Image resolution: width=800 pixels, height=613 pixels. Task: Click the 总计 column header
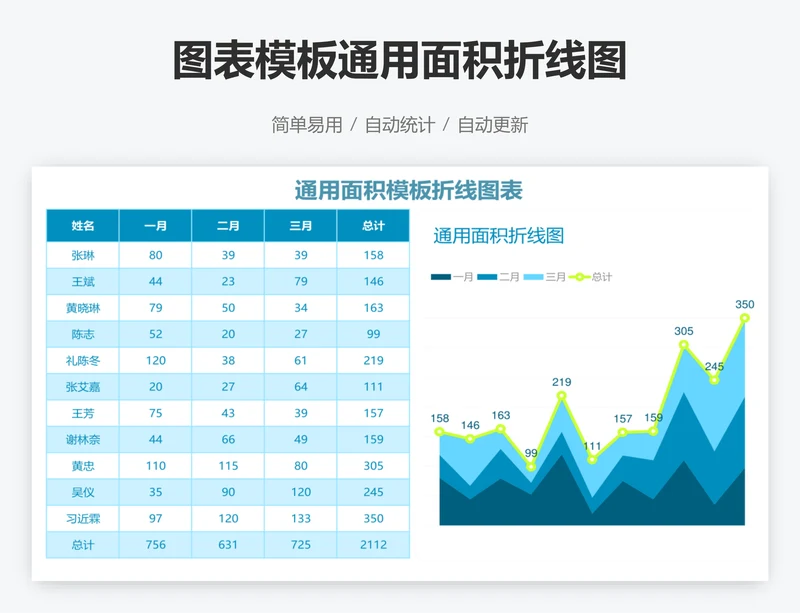tap(373, 226)
